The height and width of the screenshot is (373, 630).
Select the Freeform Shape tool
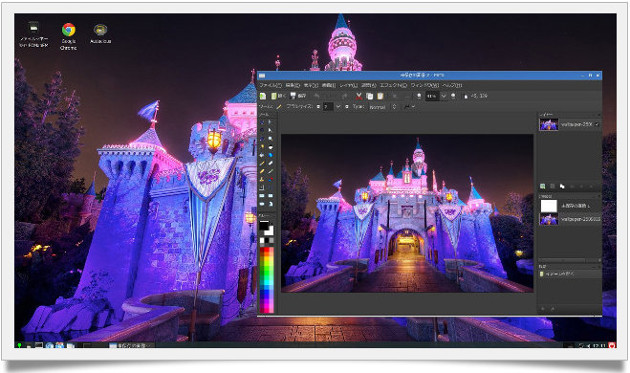[x=270, y=204]
